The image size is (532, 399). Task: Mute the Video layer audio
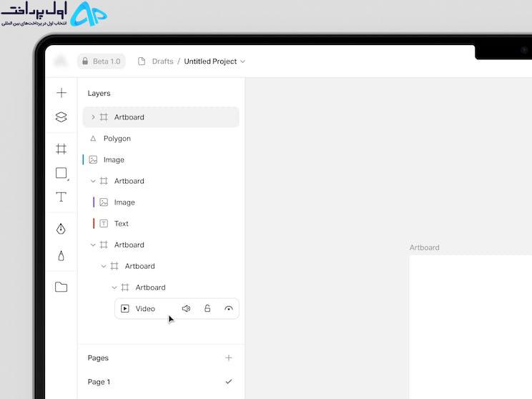(x=186, y=309)
